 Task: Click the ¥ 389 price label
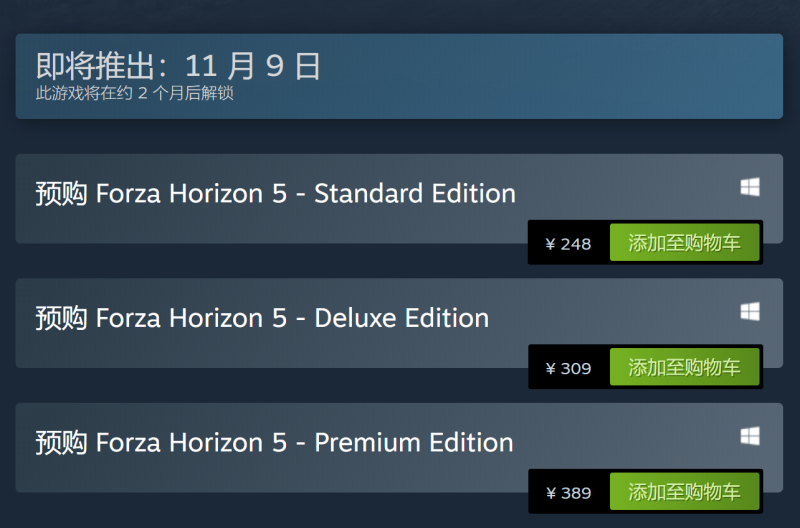tap(568, 493)
